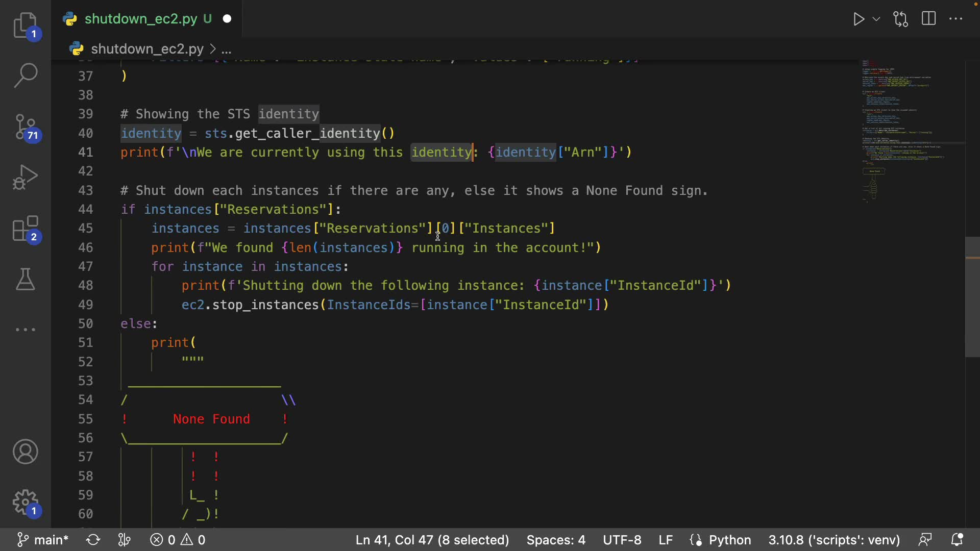
Task: Open Source Control view with 71 changes
Action: 25,127
